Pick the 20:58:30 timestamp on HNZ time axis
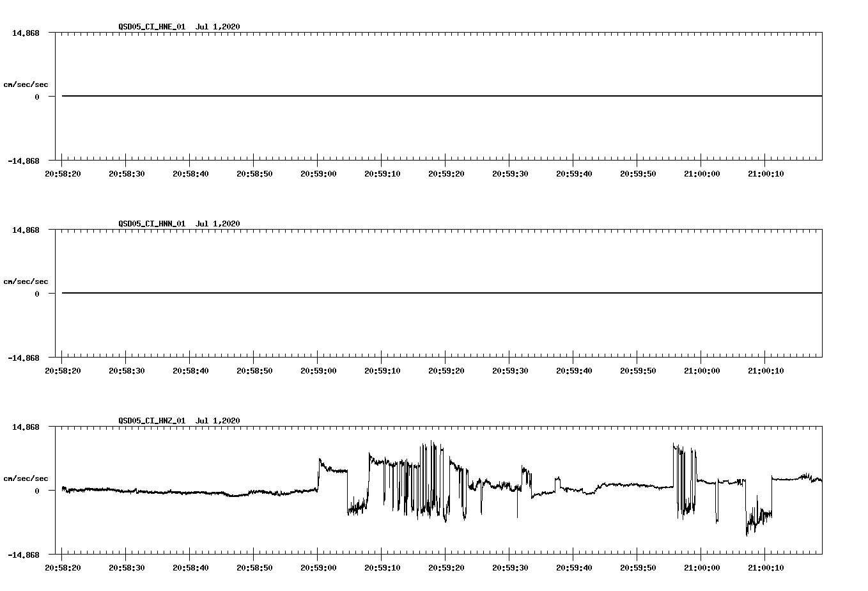The height and width of the screenshot is (591, 868). click(x=127, y=567)
